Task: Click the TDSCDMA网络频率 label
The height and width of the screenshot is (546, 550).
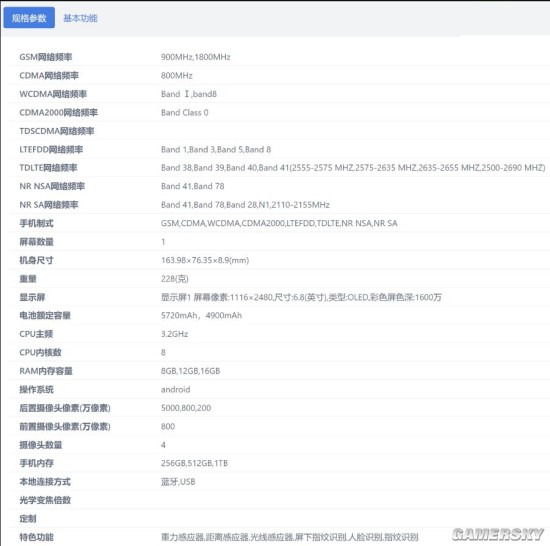Action: 57,131
